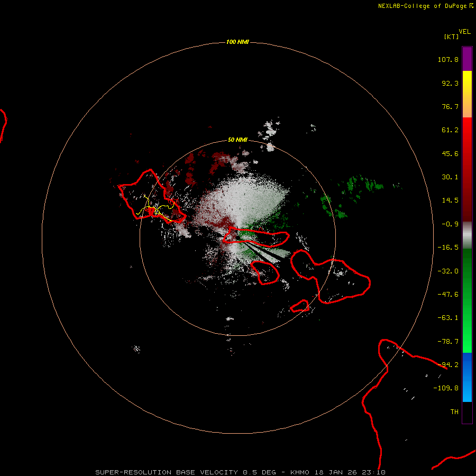Click the 107.8 velocity scale value
The image size is (476, 476).
[448, 60]
